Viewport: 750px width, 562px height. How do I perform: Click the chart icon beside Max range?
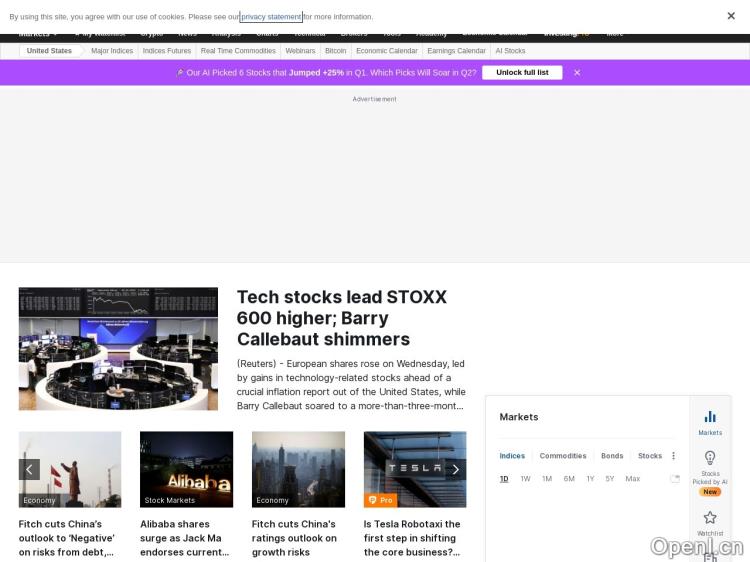[x=675, y=479]
